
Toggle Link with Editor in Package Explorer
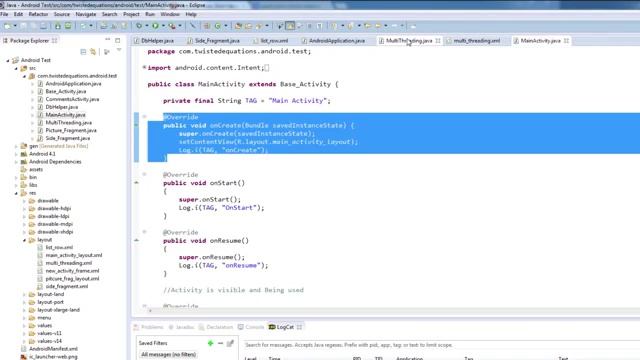[93, 52]
